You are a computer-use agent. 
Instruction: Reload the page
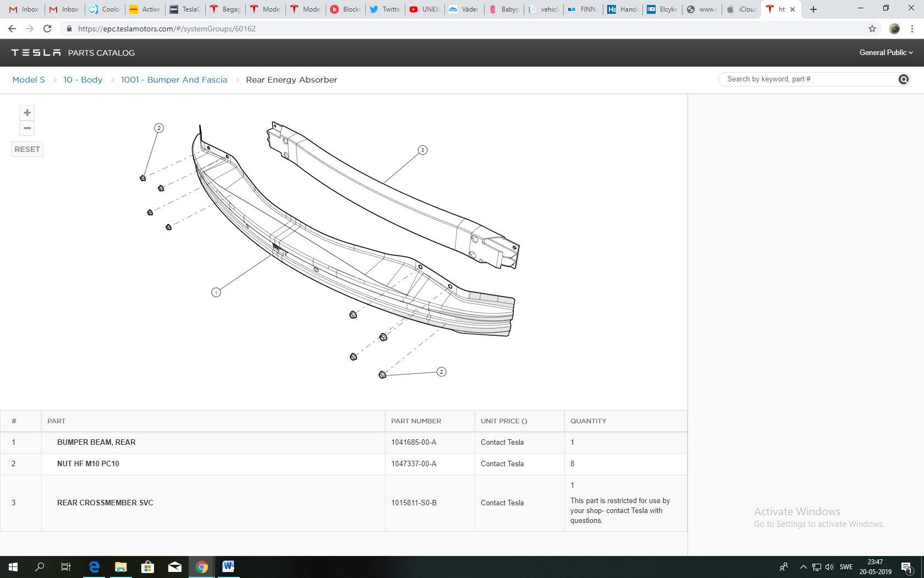(47, 29)
